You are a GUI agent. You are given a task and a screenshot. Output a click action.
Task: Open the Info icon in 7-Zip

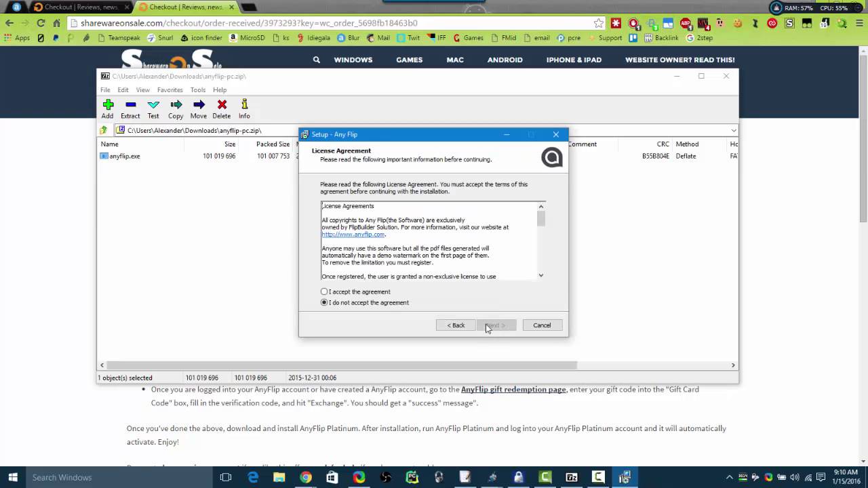pos(244,108)
